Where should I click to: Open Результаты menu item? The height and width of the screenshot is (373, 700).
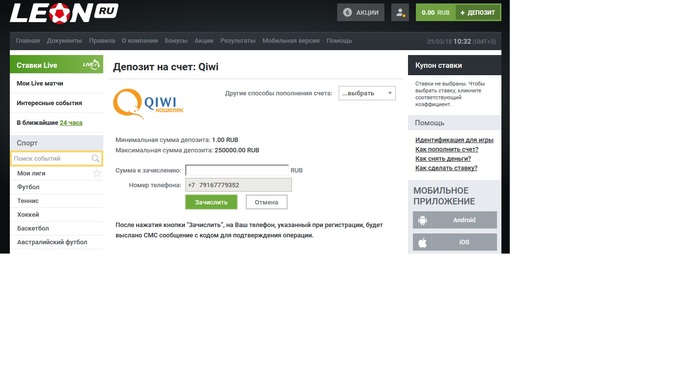[238, 41]
